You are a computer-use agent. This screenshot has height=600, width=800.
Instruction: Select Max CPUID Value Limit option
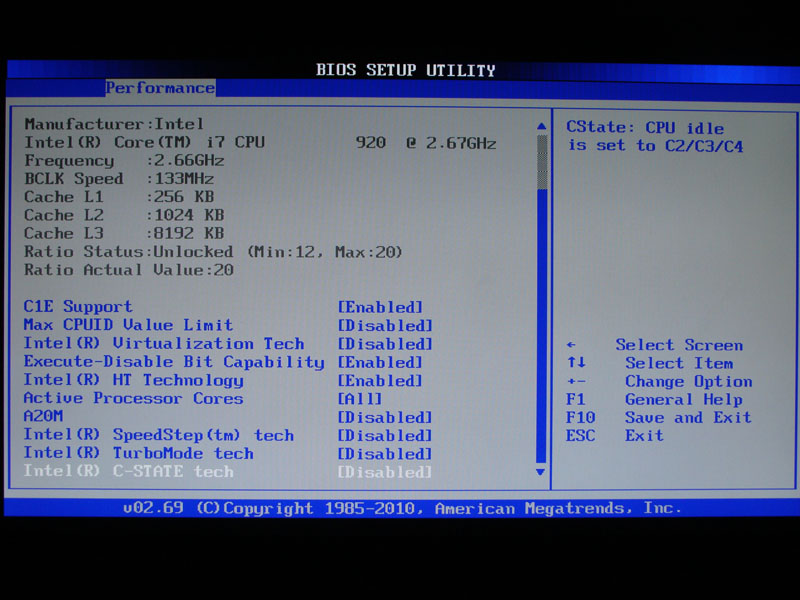pyautogui.click(x=128, y=324)
